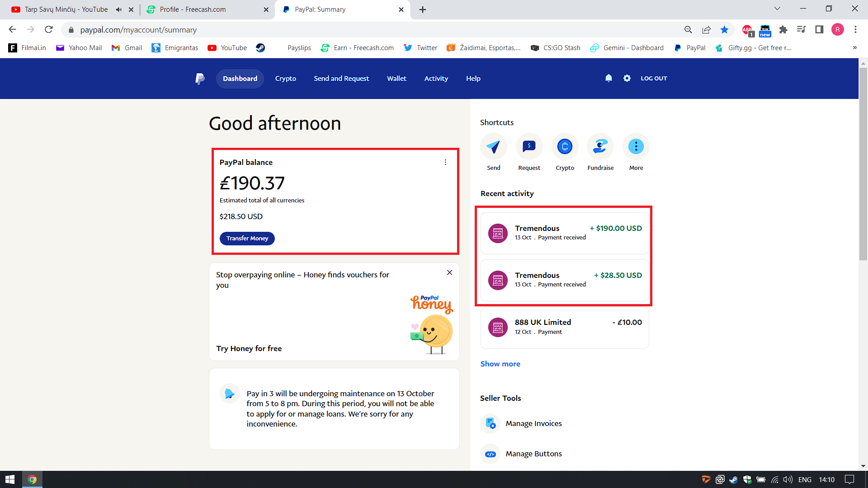This screenshot has width=868, height=488.
Task: Open PayPal settings gear icon
Action: tap(627, 78)
